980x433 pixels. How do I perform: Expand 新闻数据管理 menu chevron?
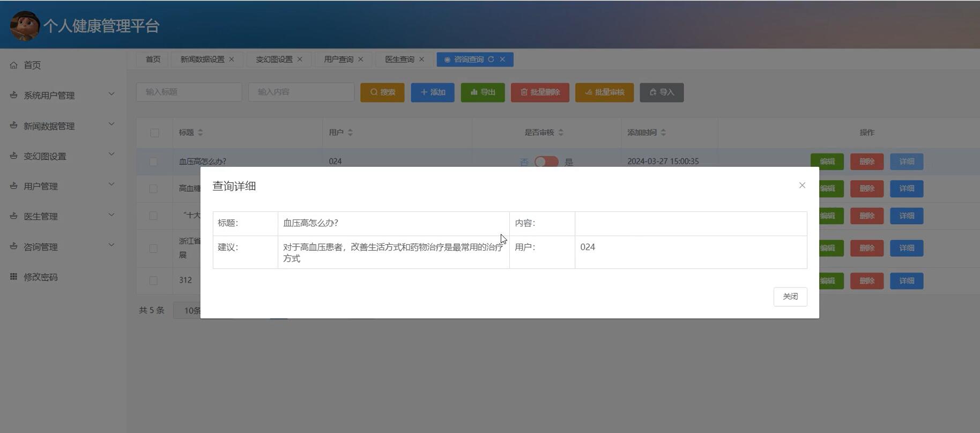coord(112,124)
